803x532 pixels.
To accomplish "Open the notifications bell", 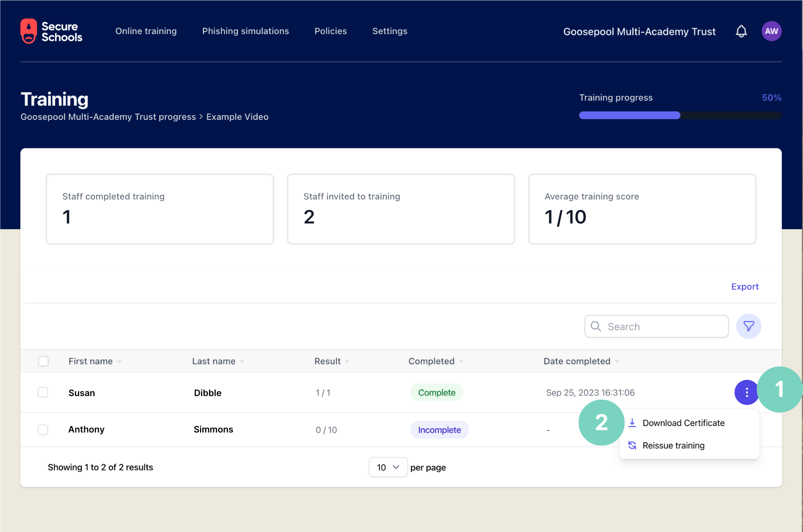I will (x=741, y=31).
